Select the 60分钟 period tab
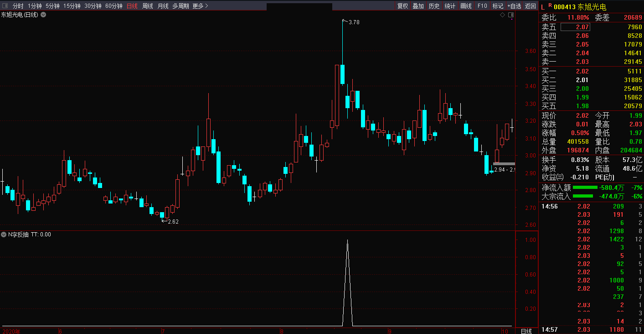This screenshot has width=644, height=334. pos(114,6)
